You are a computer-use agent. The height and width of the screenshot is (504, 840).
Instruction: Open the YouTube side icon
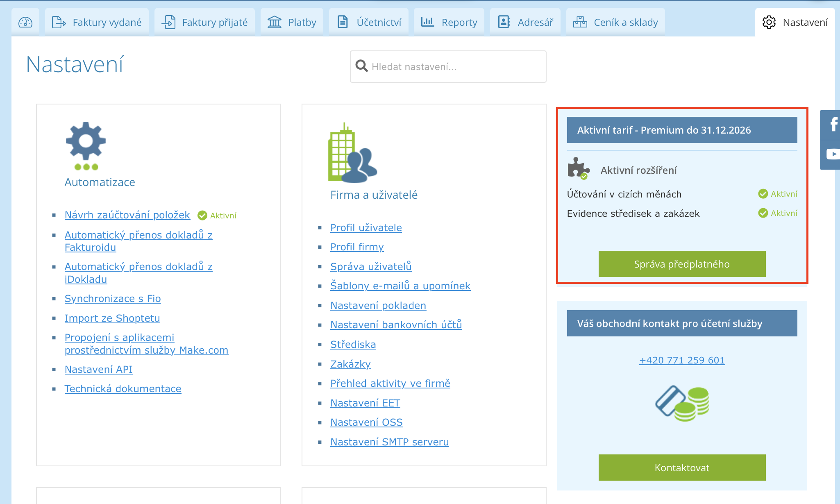click(832, 154)
